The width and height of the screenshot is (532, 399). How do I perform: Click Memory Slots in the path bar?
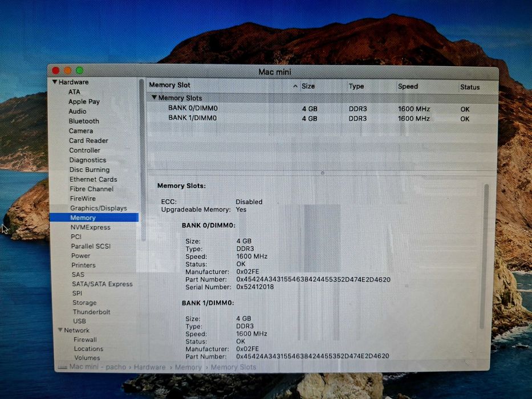click(233, 367)
